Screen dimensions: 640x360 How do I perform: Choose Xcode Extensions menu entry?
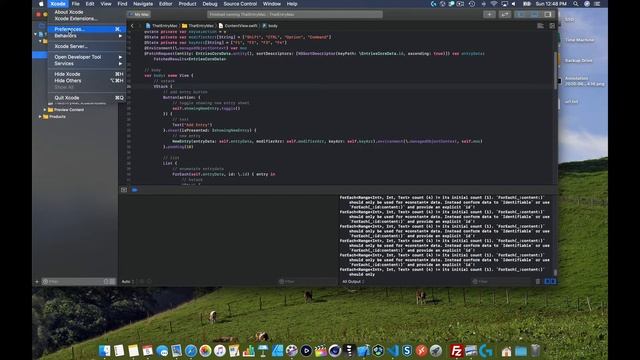[76, 19]
